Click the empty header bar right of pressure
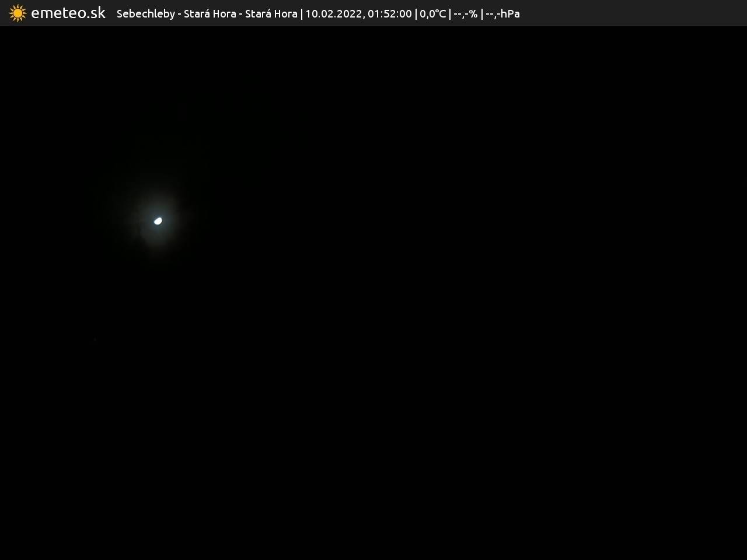The width and height of the screenshot is (747, 560). coord(630,13)
